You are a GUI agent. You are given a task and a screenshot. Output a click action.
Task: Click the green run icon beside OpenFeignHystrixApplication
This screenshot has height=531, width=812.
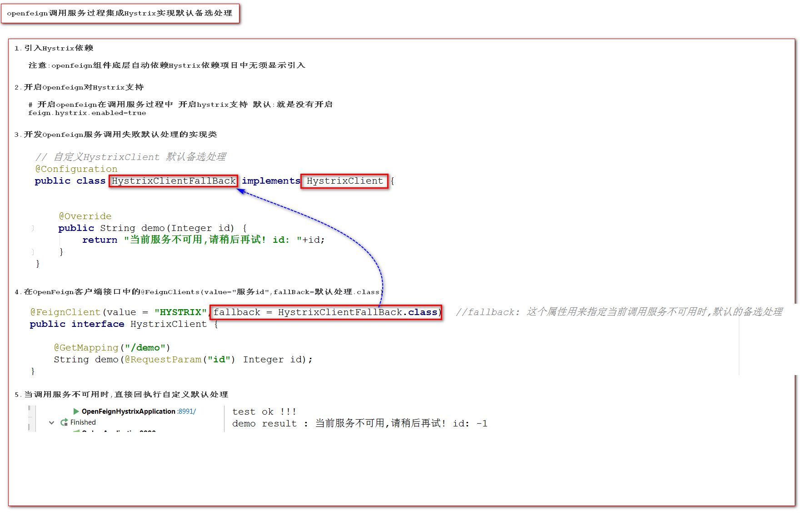(x=76, y=411)
